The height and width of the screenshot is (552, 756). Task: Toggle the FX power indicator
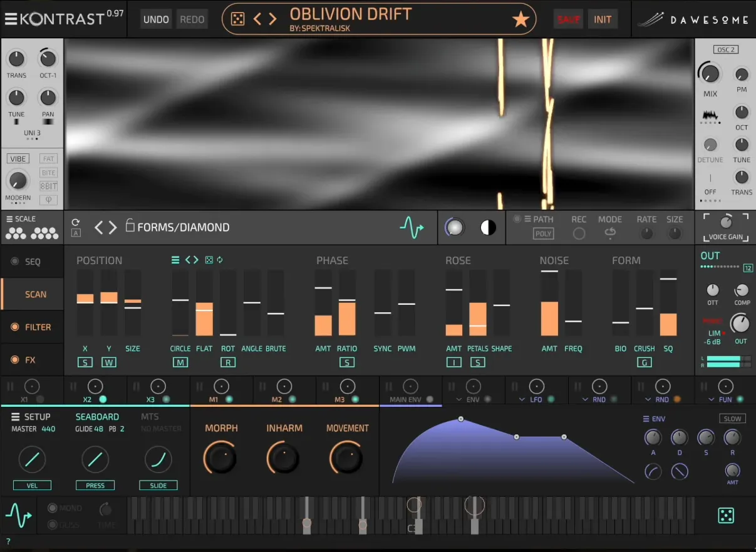(14, 360)
